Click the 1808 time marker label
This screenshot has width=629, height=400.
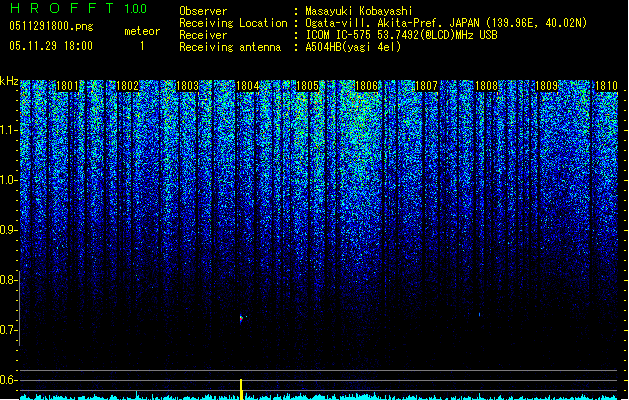click(486, 86)
